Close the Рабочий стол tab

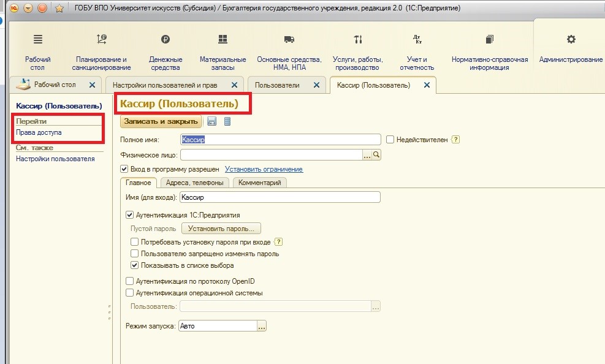point(92,85)
